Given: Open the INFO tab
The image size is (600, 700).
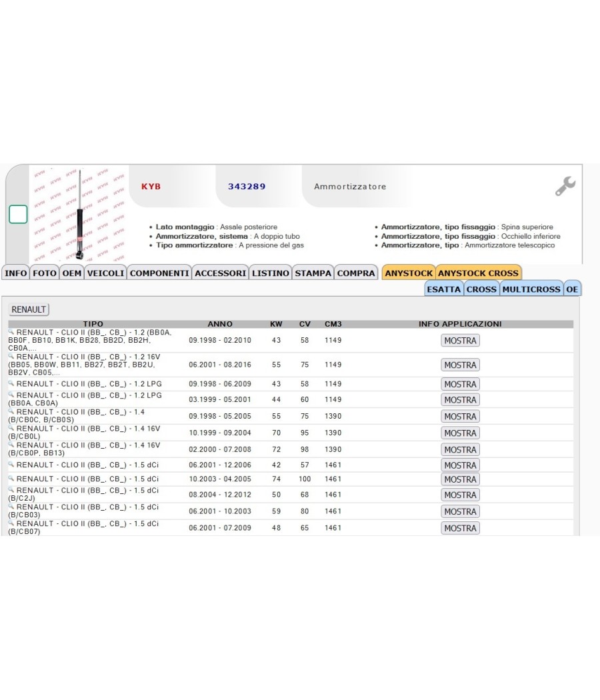Looking at the screenshot, I should point(16,273).
